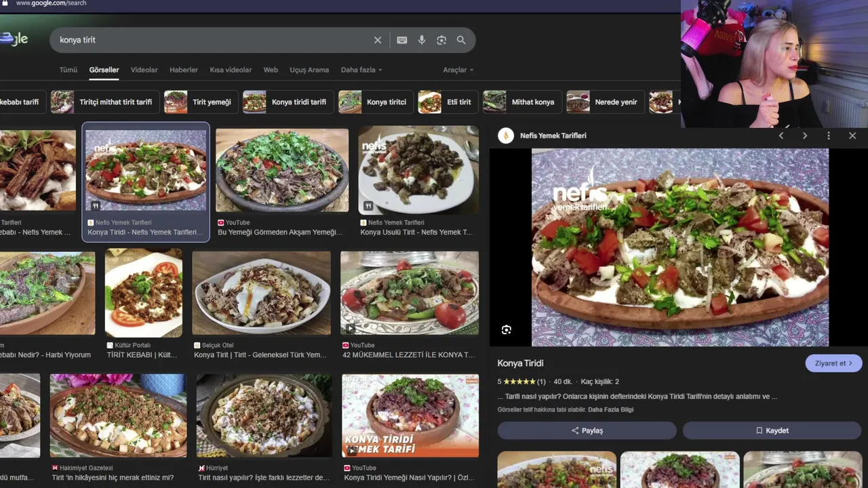The height and width of the screenshot is (488, 868).
Task: Go to the next image with right arrow
Action: tap(805, 136)
